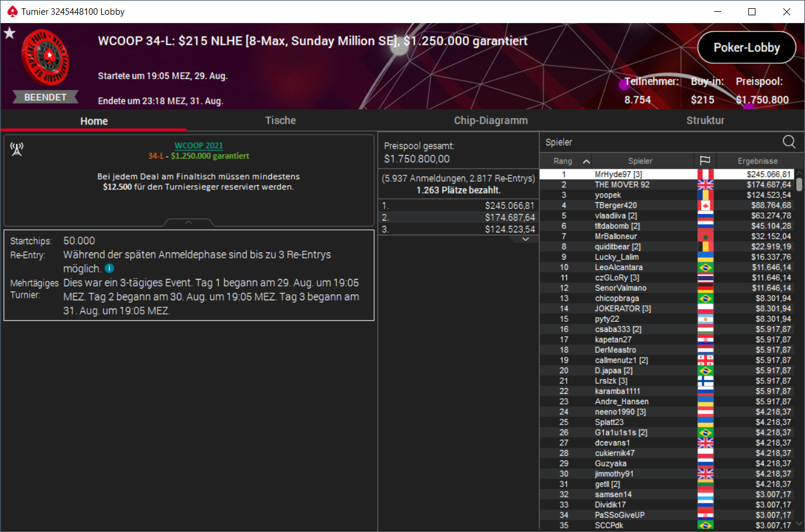The width and height of the screenshot is (805, 532).
Task: Open the Re-Entry info icon
Action: 109,268
